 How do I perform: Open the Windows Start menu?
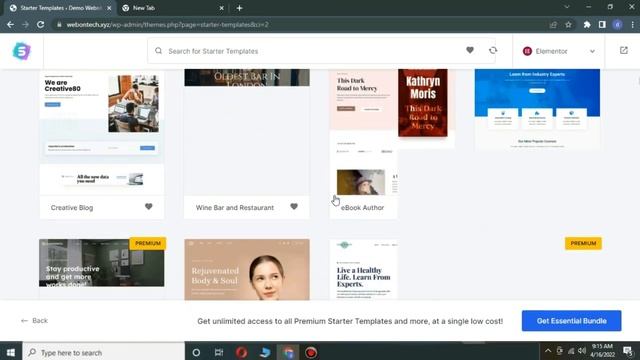point(11,352)
